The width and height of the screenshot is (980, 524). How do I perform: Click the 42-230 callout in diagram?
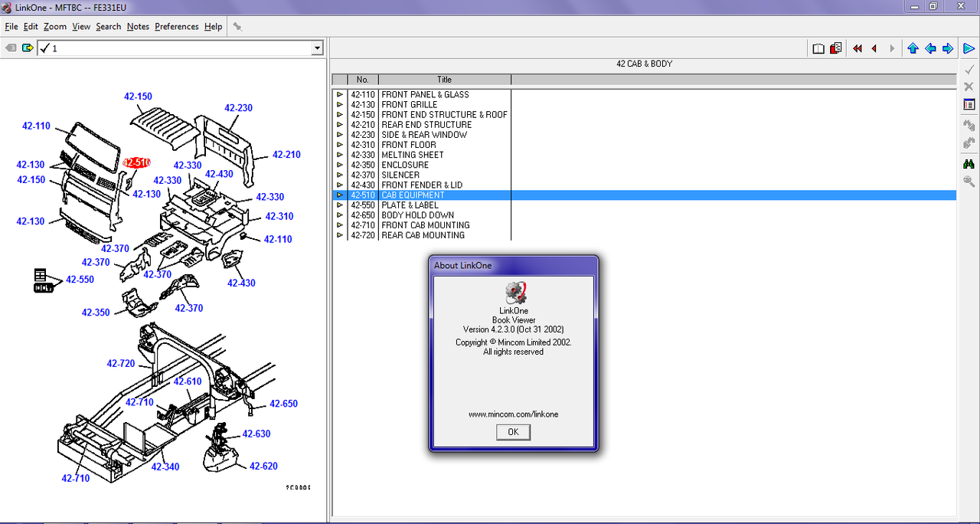coord(238,108)
